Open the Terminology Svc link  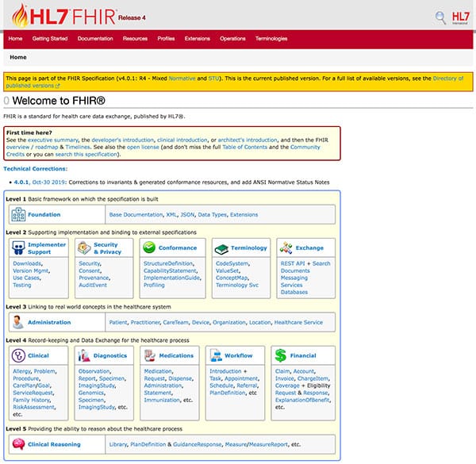[x=237, y=285]
